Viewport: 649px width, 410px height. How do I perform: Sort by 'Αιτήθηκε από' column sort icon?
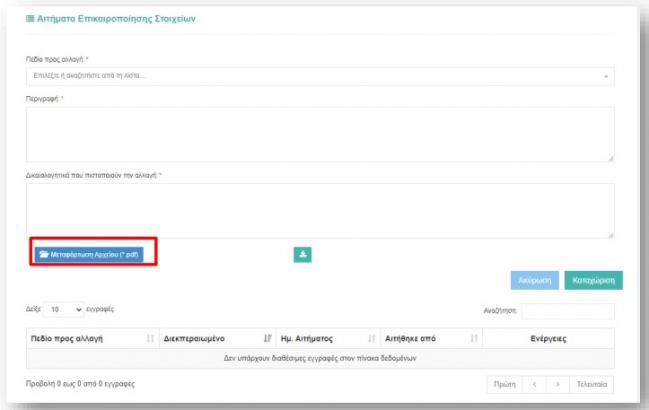coord(474,339)
